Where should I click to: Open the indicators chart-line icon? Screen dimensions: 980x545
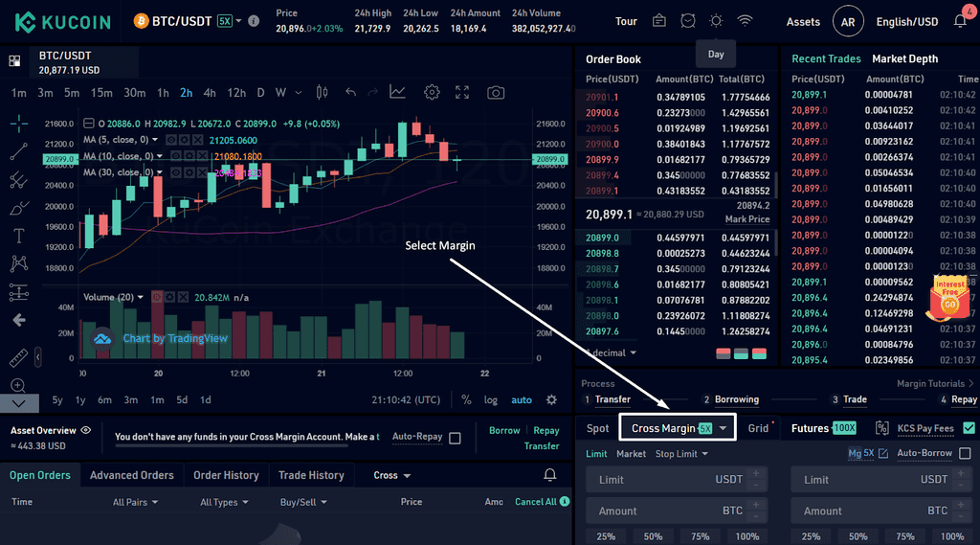(397, 92)
